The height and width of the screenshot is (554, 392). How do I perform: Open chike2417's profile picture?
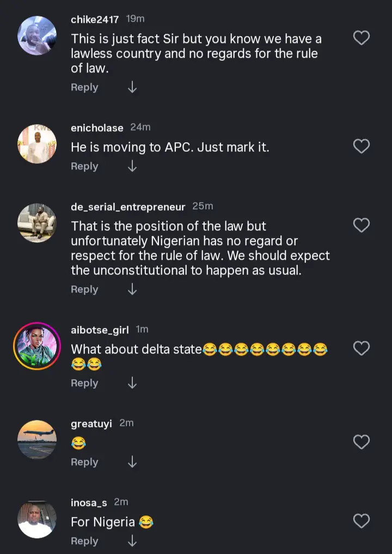(x=37, y=35)
